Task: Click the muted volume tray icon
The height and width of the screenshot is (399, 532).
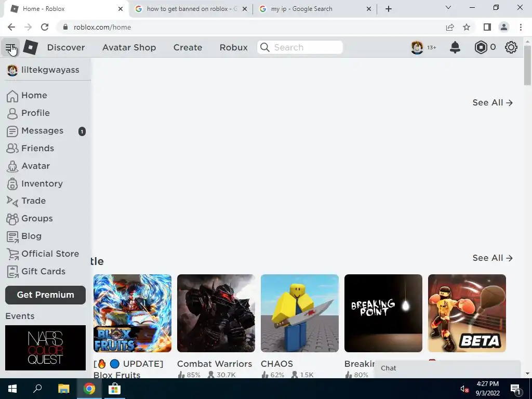Action: [464, 389]
